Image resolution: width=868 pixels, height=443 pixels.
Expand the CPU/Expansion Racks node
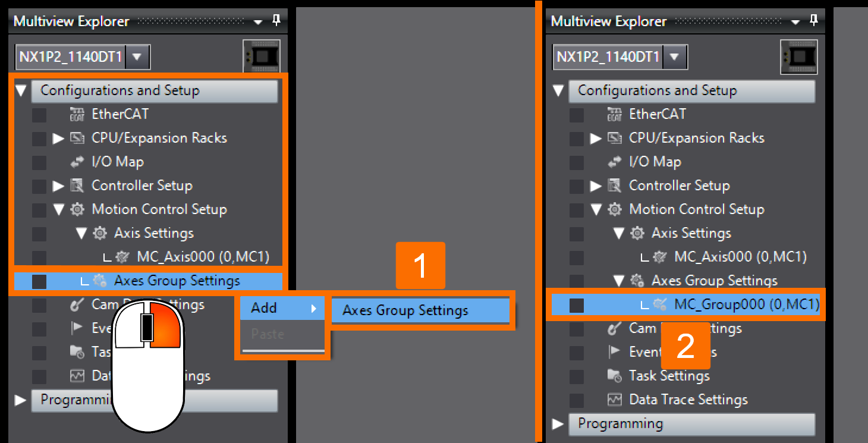(57, 138)
